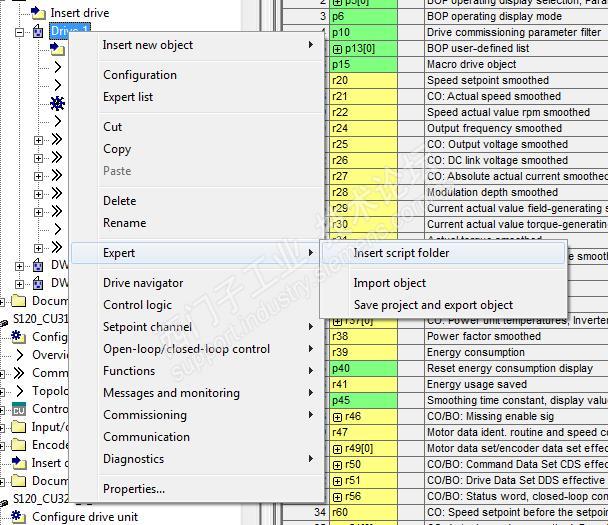
Task: Click the Topology arrow icon
Action: (20, 390)
